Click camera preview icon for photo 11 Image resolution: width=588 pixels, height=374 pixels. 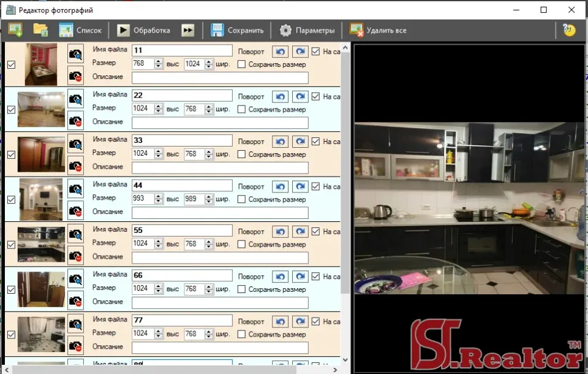(76, 54)
